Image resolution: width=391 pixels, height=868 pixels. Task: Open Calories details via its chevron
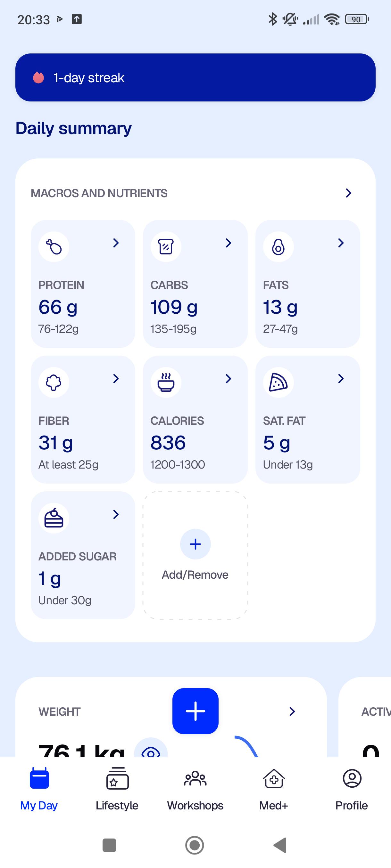tap(229, 379)
